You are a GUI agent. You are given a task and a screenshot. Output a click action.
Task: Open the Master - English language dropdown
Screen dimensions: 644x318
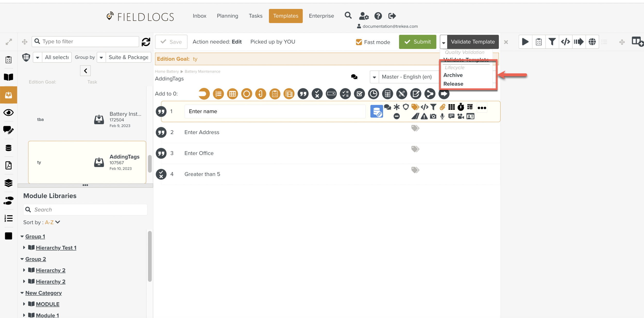[x=374, y=77]
